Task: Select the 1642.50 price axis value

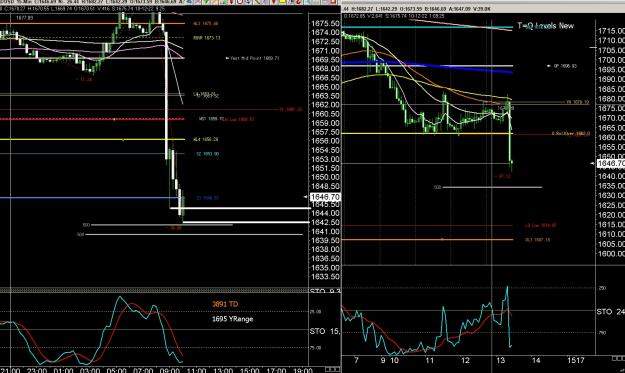Action: click(325, 222)
